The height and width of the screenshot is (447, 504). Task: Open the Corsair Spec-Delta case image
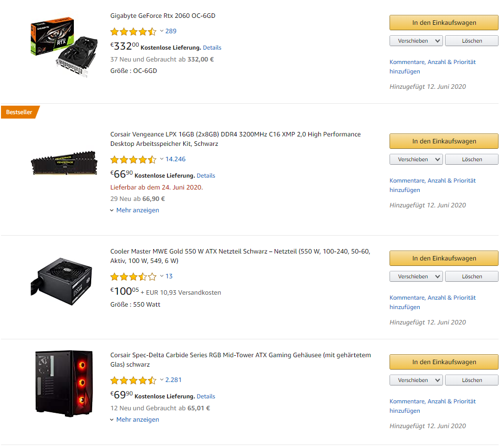(x=63, y=383)
